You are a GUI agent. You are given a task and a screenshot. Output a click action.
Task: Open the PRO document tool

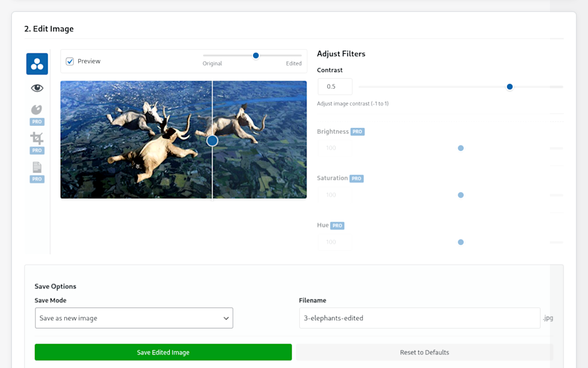pyautogui.click(x=37, y=167)
